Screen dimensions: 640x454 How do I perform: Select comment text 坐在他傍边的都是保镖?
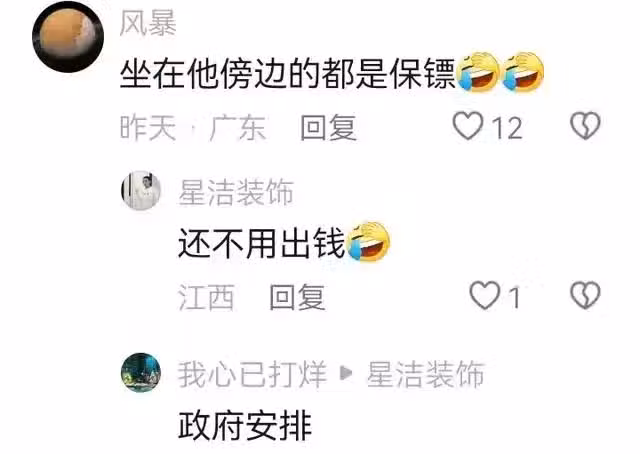click(288, 74)
